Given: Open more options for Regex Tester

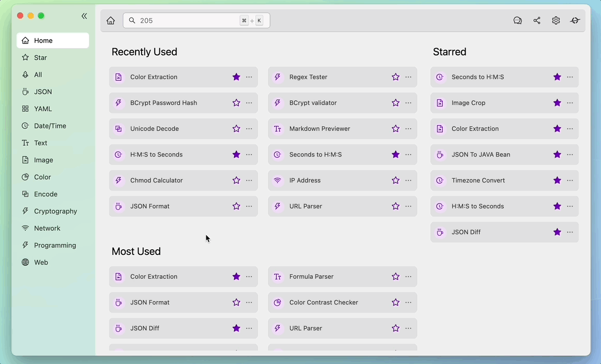Looking at the screenshot, I should [409, 77].
